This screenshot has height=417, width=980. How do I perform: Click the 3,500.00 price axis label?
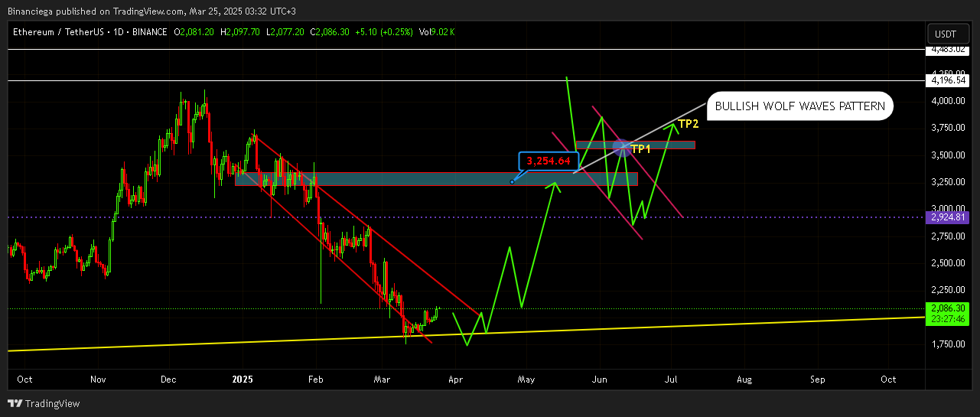tap(947, 155)
